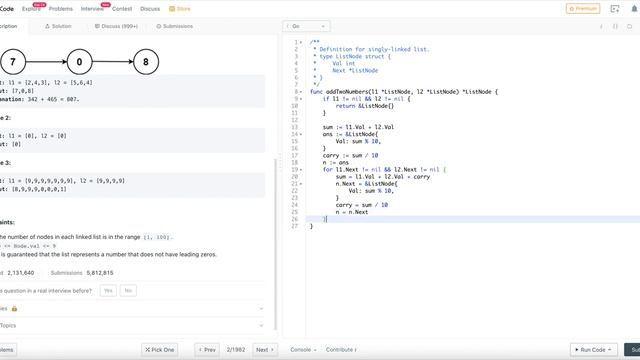Click the Submissions count 5,812,815
Screen dimensions: 640x360
click(x=100, y=273)
